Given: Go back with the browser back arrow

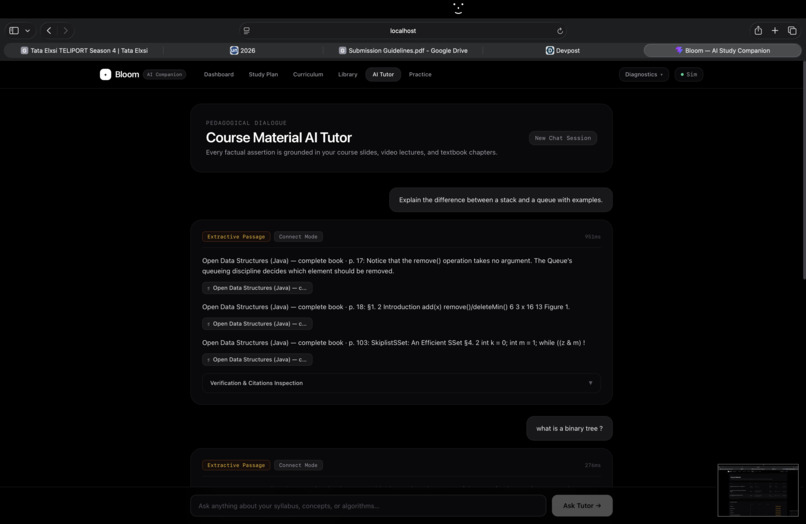Looking at the screenshot, I should (49, 31).
